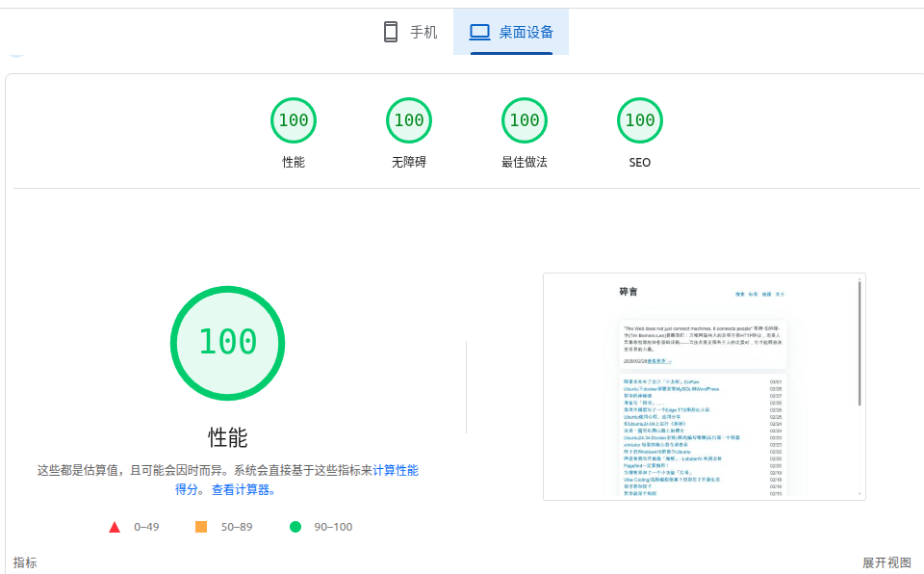Click the large 100 performance gauge
The height and width of the screenshot is (574, 924).
pos(227,343)
